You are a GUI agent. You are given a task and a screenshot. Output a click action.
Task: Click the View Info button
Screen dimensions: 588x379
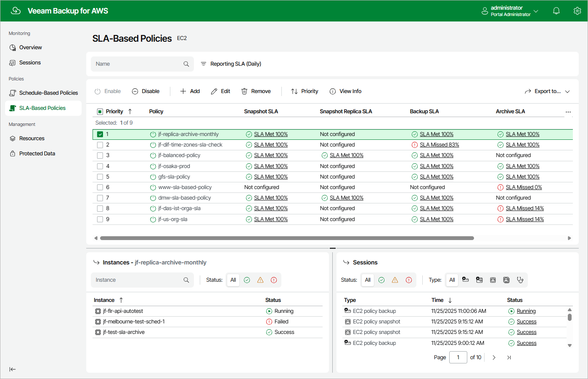point(345,91)
